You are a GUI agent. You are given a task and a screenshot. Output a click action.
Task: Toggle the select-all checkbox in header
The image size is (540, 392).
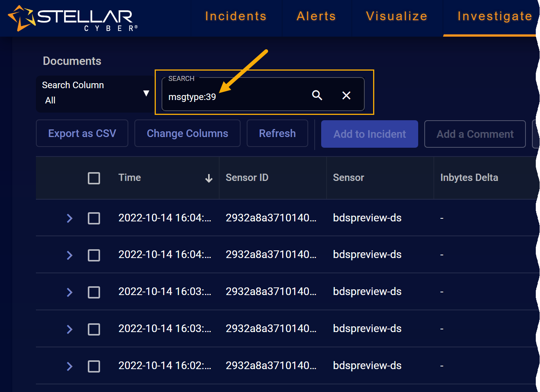tap(94, 178)
